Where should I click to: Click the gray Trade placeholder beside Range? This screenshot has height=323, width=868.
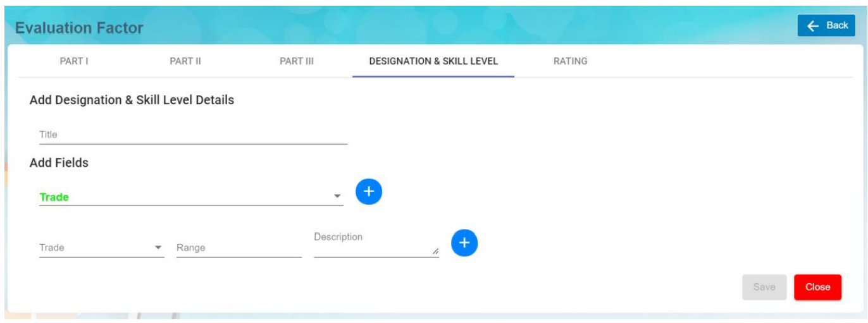point(53,248)
